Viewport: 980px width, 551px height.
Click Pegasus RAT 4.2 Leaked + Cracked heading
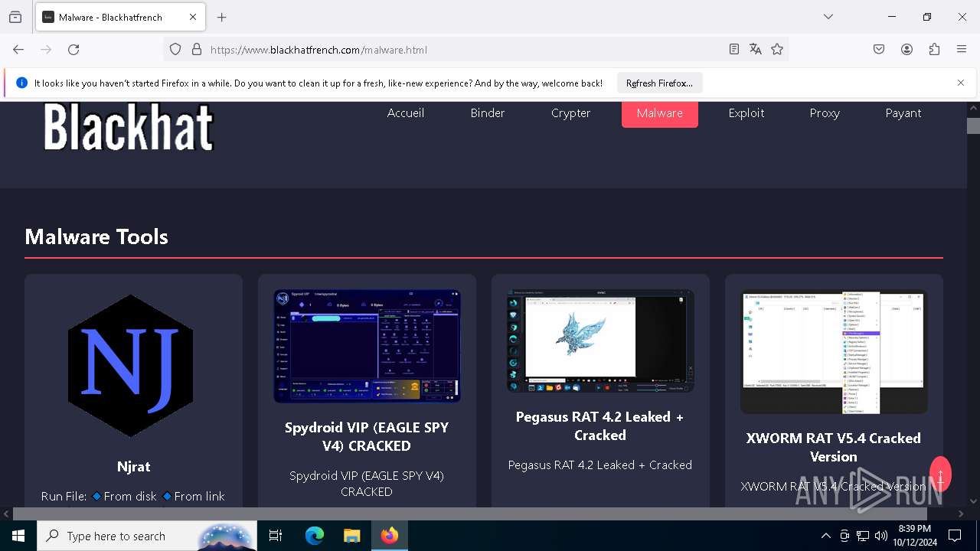pyautogui.click(x=600, y=425)
